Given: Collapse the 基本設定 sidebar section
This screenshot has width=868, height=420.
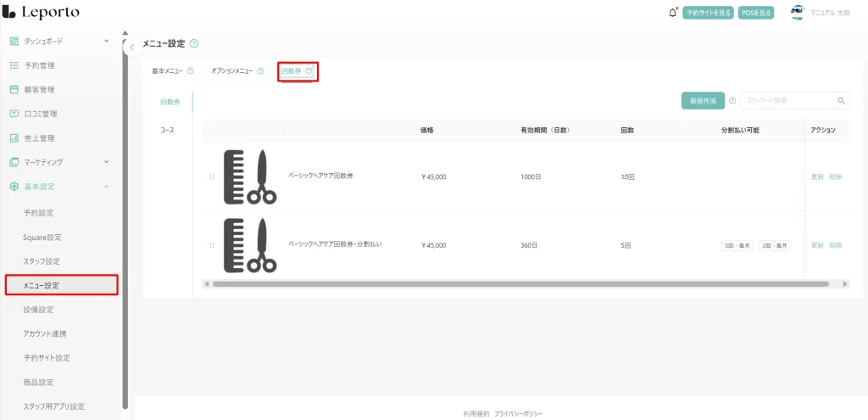Looking at the screenshot, I should [106, 186].
